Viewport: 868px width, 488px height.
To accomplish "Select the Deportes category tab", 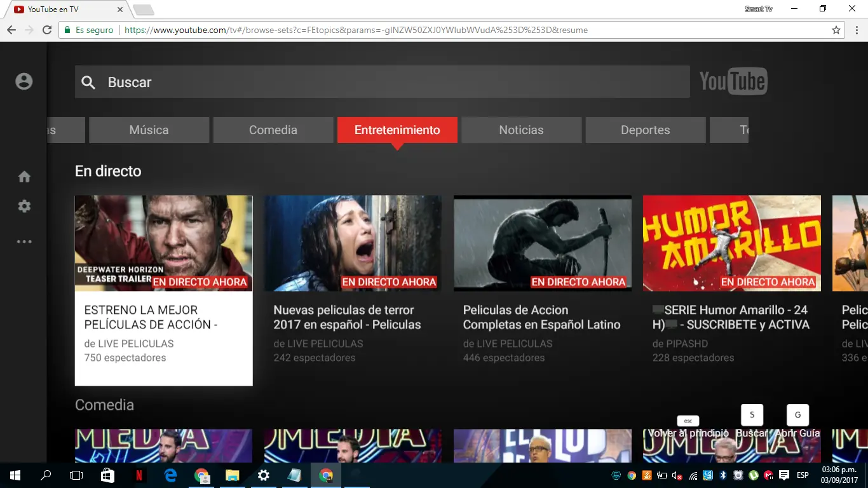I will (x=645, y=130).
